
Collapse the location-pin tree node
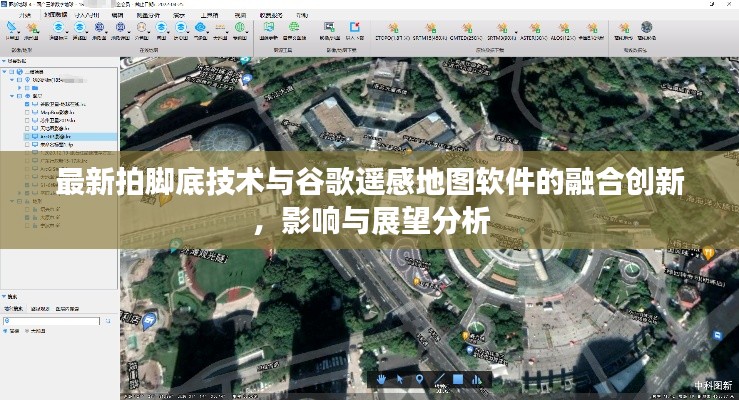pyautogui.click(x=12, y=80)
